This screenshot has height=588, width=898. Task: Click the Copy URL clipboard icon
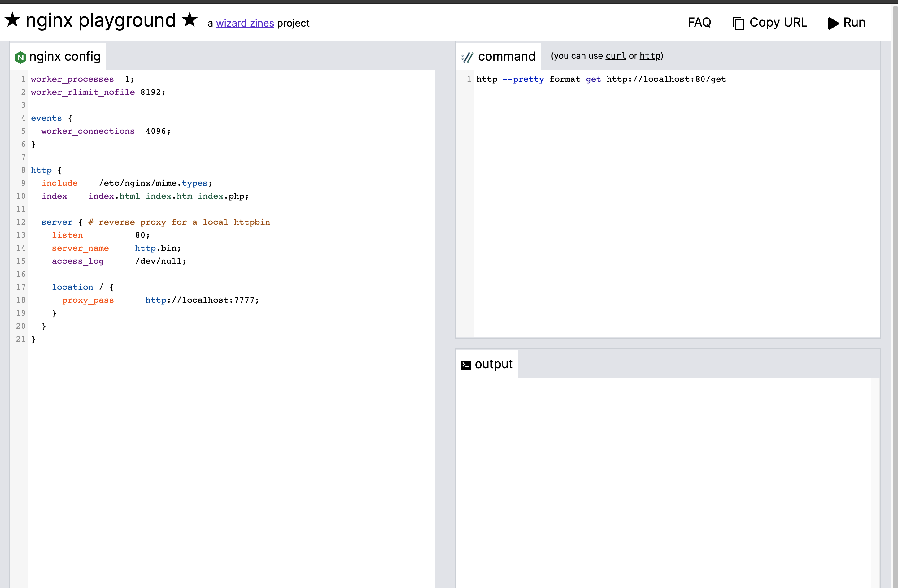[738, 24]
